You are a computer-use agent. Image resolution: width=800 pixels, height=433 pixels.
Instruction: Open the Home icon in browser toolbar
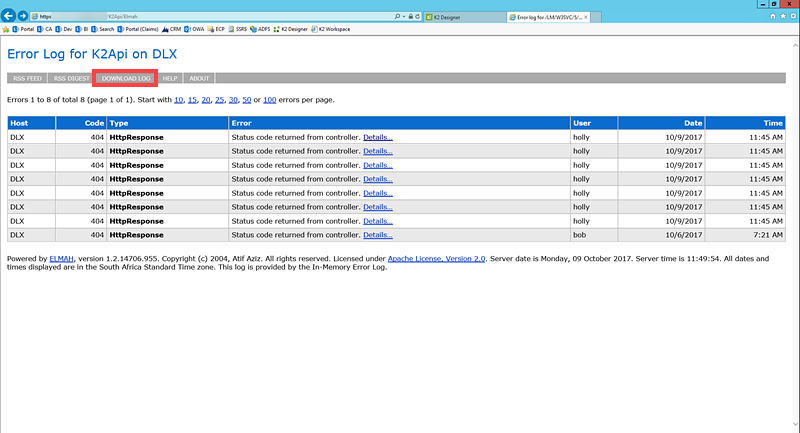pyautogui.click(x=772, y=16)
